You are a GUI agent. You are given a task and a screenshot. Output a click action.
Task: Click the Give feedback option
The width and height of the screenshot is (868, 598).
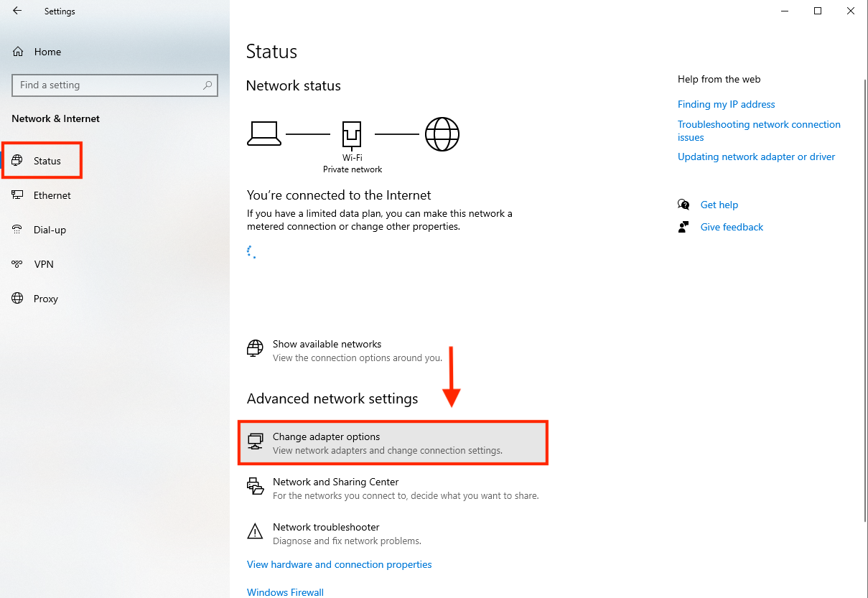pos(732,227)
